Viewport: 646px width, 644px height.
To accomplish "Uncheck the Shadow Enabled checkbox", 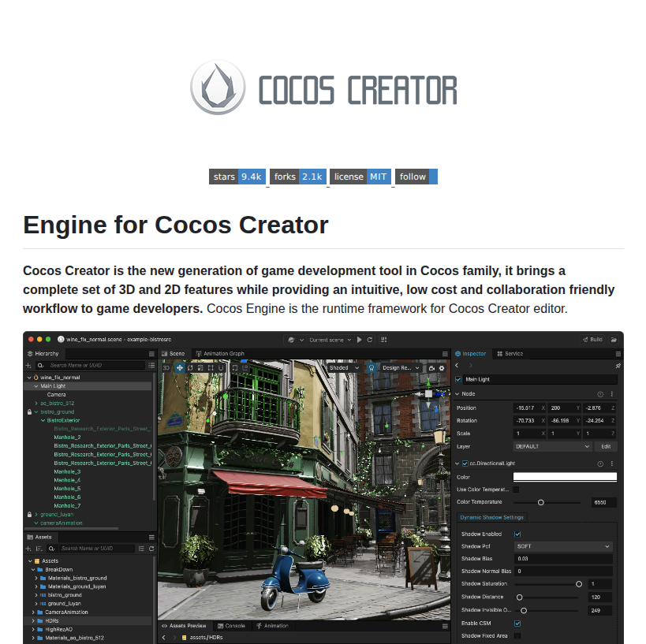I will [x=517, y=534].
